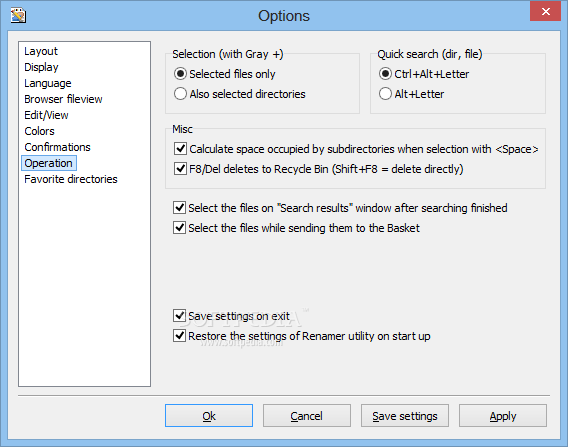Open Browser fileview options
Image resolution: width=568 pixels, height=447 pixels.
point(63,99)
